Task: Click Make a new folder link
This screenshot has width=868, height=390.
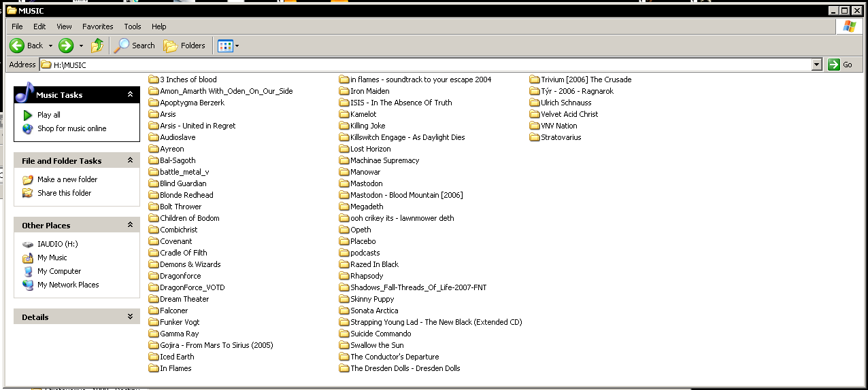Action: [x=67, y=179]
